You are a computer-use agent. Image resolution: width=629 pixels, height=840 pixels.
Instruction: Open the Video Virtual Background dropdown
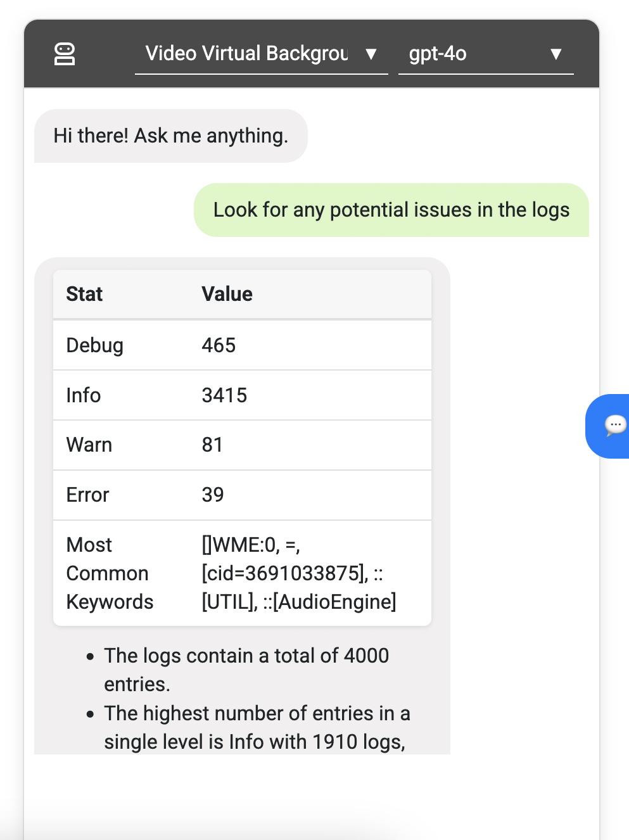(x=261, y=54)
